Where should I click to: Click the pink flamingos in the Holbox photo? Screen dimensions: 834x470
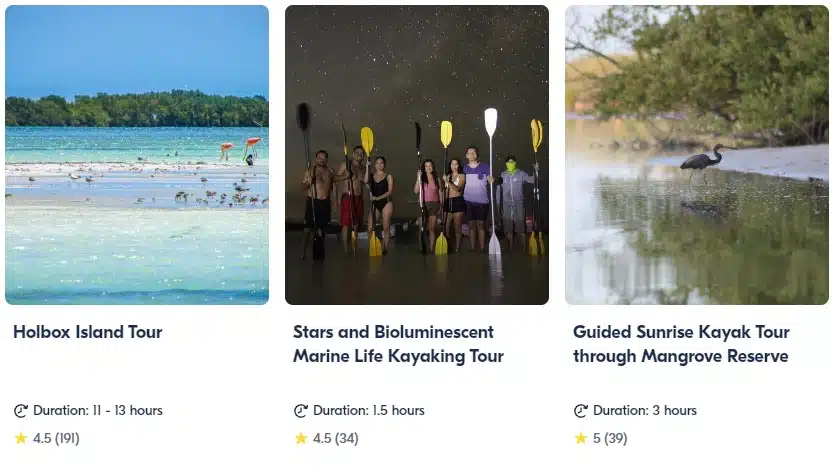pyautogui.click(x=241, y=149)
